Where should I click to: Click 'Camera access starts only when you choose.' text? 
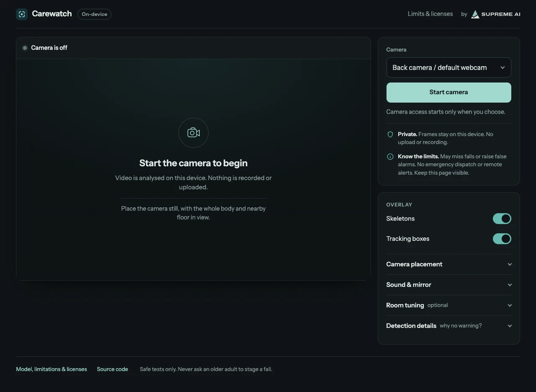(446, 112)
